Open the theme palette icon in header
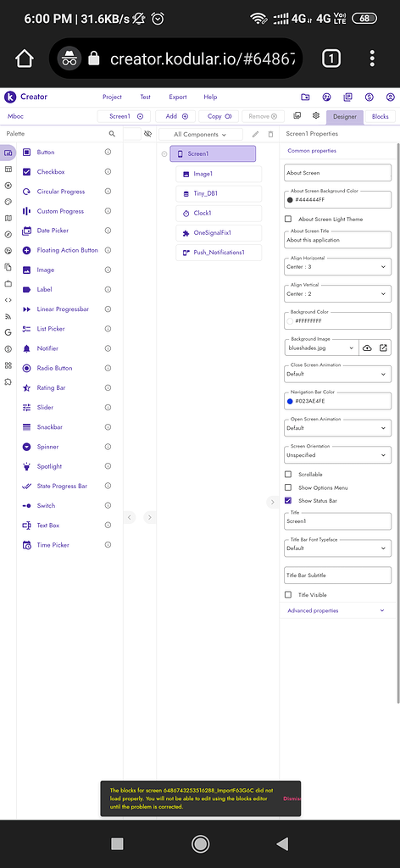400x868 pixels. pos(326,97)
